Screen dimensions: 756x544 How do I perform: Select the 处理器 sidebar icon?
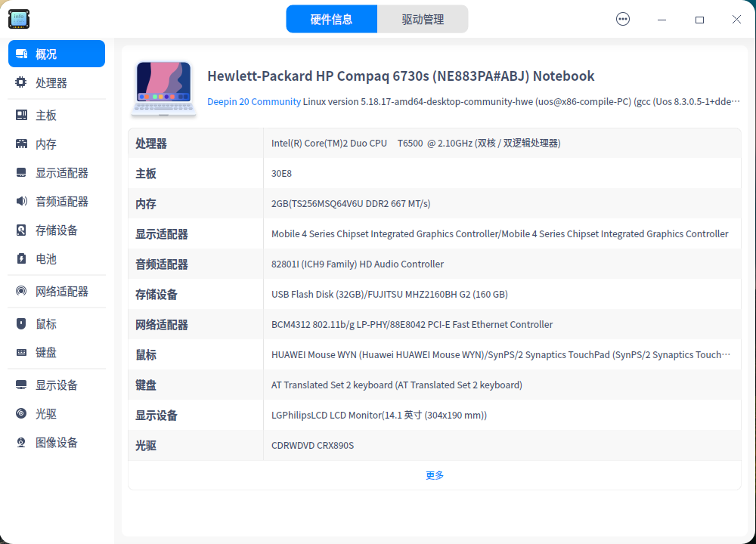click(20, 82)
